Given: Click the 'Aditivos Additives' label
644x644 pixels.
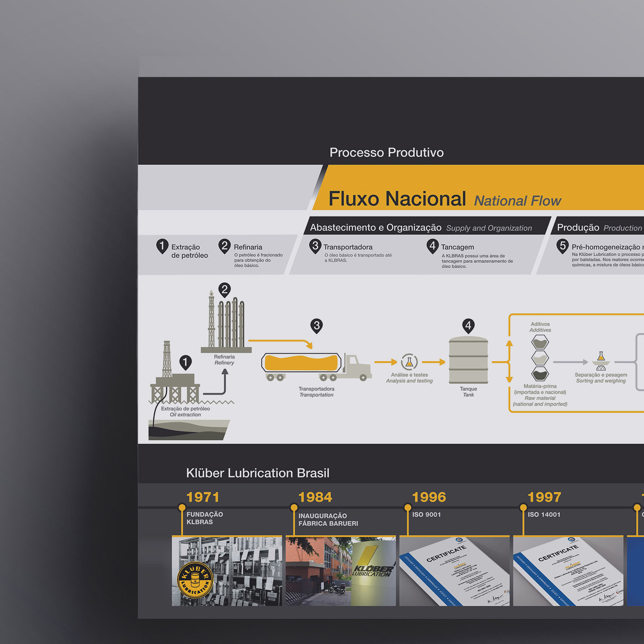Looking at the screenshot, I should point(540,327).
